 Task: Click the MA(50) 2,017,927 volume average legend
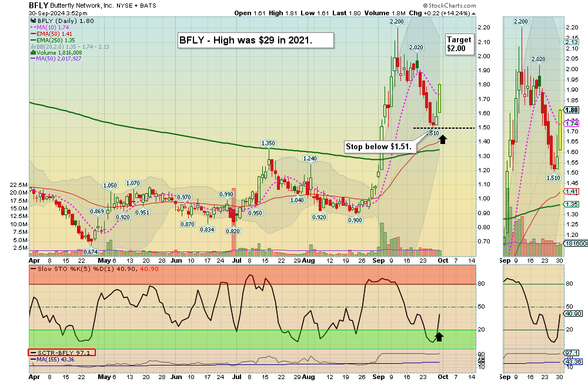point(55,59)
